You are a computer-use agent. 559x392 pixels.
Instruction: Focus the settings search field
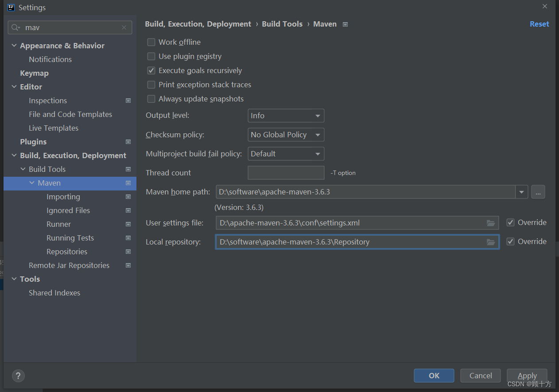point(70,27)
